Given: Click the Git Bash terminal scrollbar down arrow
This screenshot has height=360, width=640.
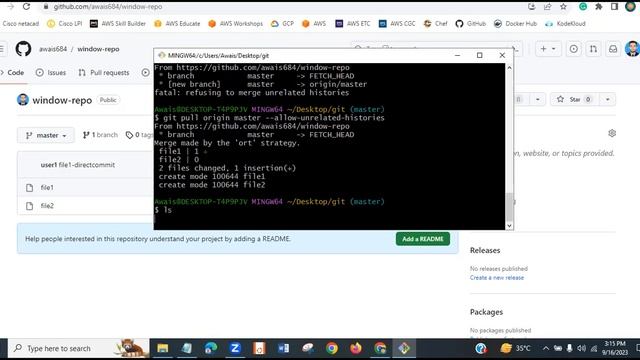Looking at the screenshot, I should click(509, 226).
